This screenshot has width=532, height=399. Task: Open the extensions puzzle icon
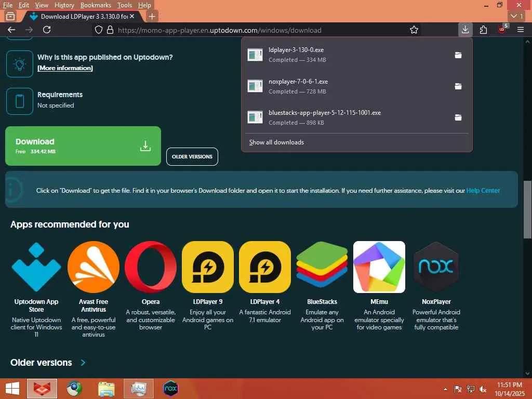[483, 30]
